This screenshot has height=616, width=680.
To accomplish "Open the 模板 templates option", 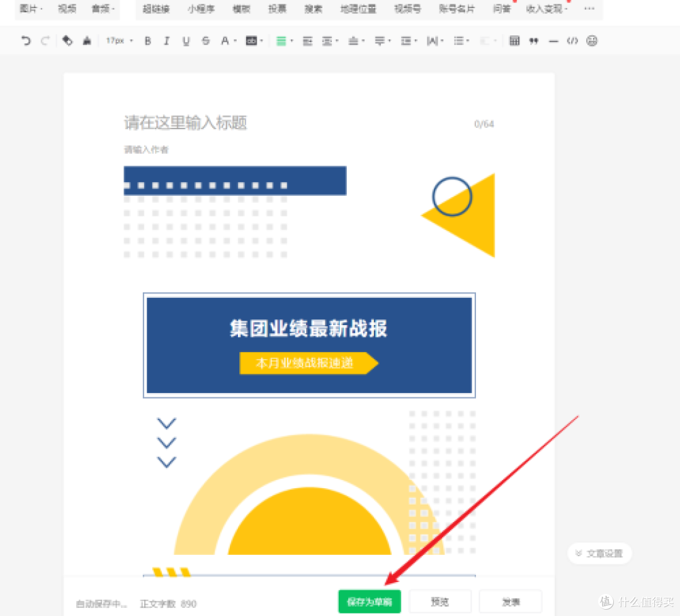I will point(241,9).
